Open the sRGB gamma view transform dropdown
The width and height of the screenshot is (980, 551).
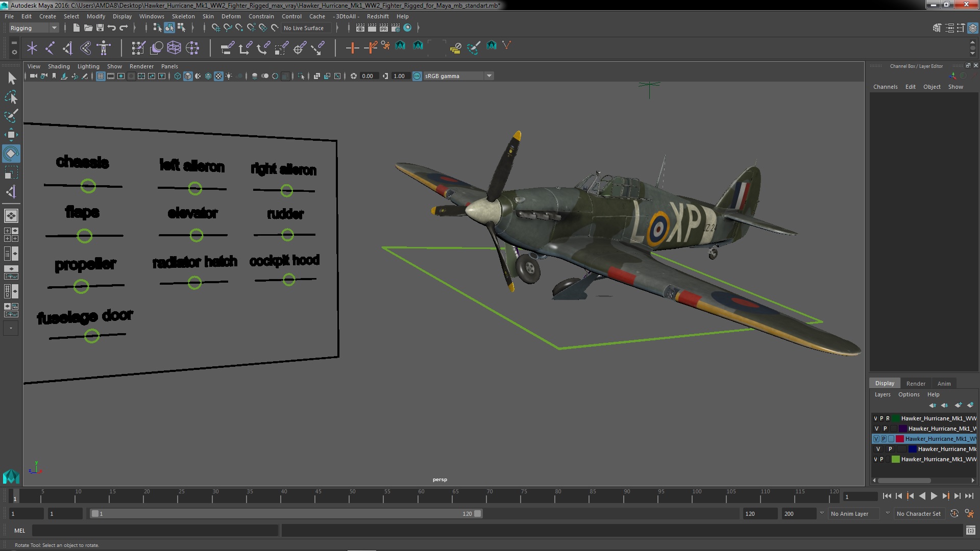click(x=458, y=76)
